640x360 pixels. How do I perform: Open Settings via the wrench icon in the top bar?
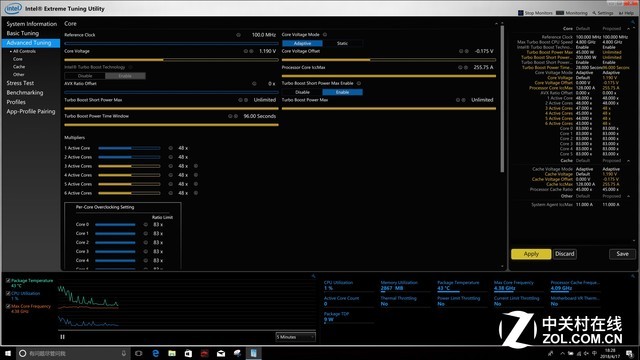(x=594, y=13)
